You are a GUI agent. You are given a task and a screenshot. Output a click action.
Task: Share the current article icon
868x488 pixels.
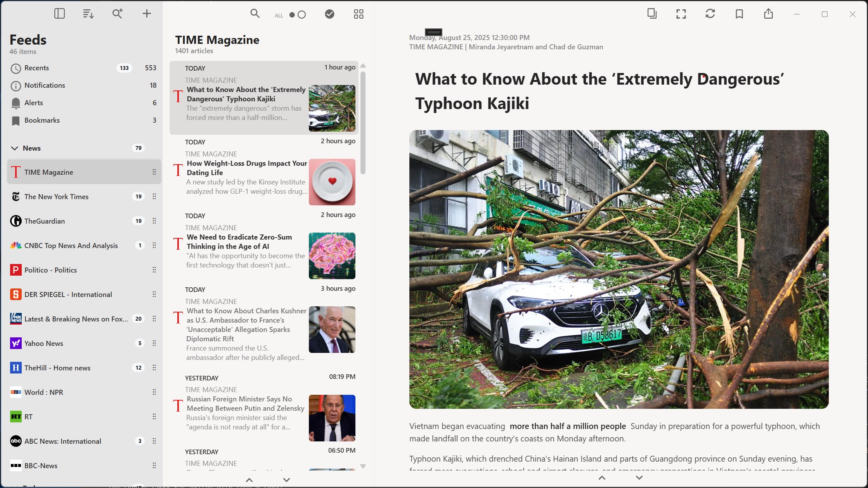768,14
